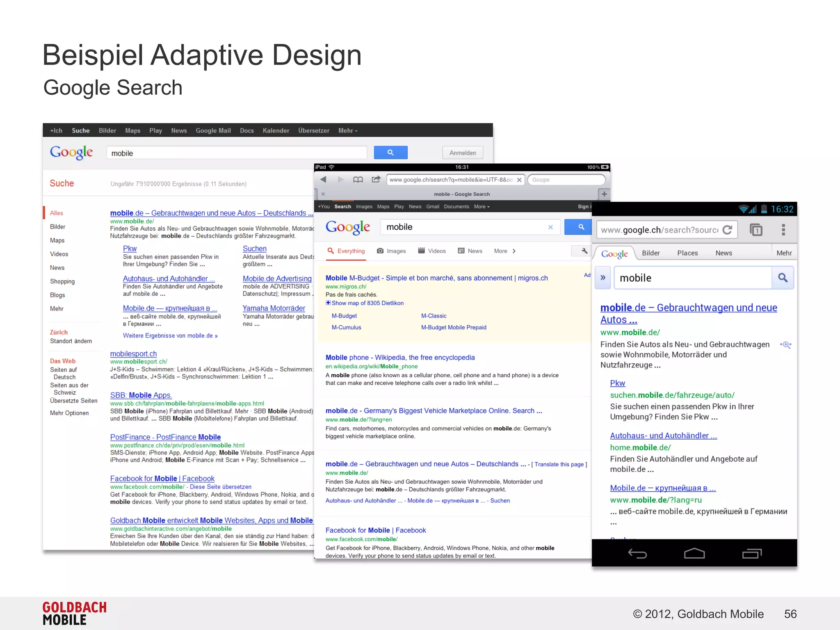This screenshot has width=840, height=630.
Task: Tap the Android back navigation button
Action: pos(637,554)
